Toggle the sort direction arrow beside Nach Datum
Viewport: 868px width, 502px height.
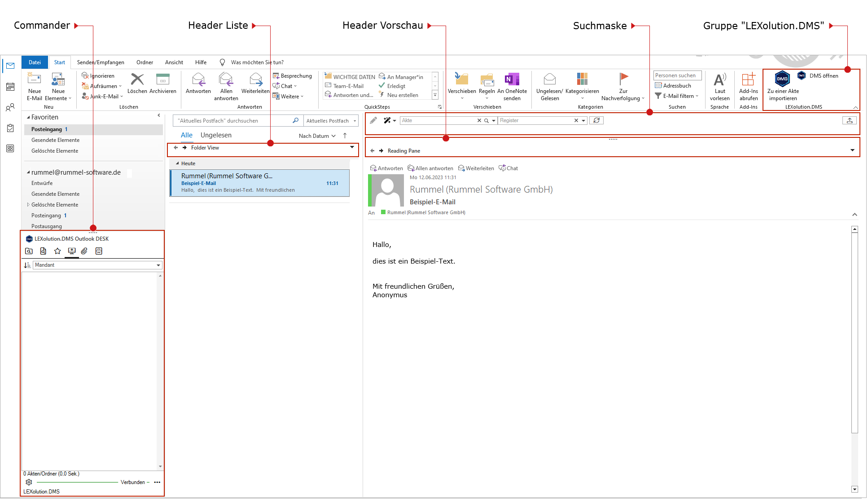click(345, 136)
